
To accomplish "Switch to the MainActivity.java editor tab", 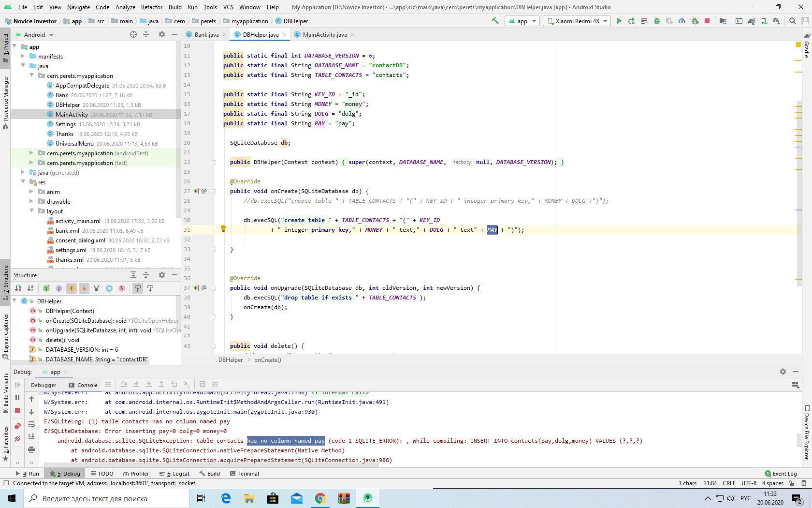I will pos(324,35).
